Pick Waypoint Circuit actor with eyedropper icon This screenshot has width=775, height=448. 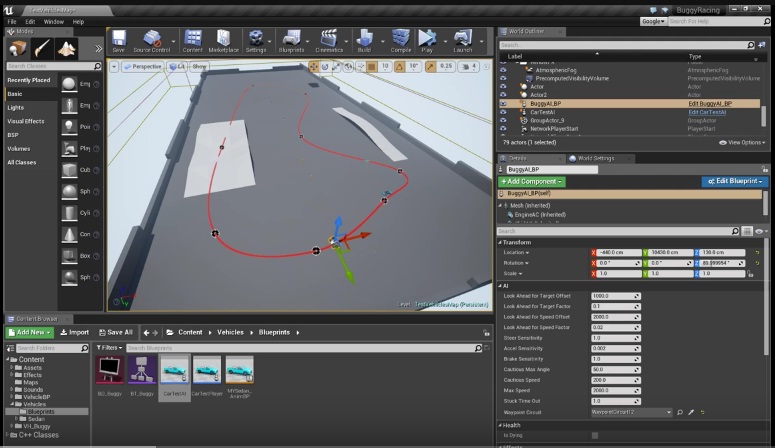pyautogui.click(x=691, y=412)
